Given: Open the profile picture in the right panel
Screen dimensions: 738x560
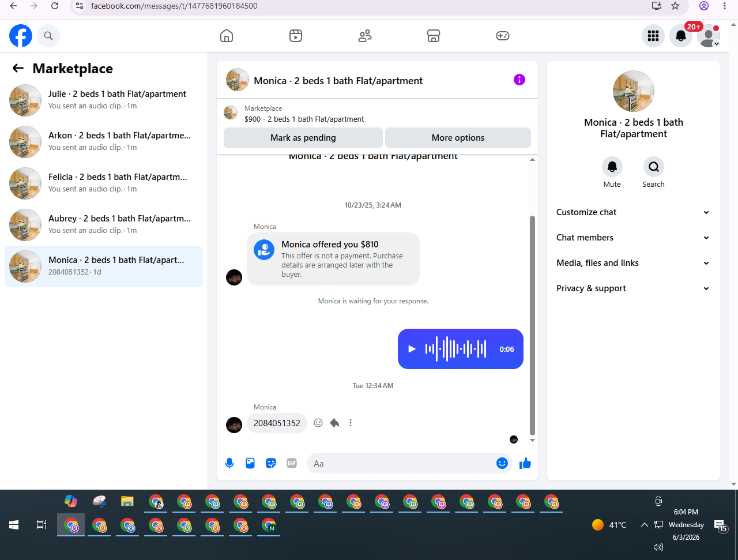Looking at the screenshot, I should coord(634,91).
